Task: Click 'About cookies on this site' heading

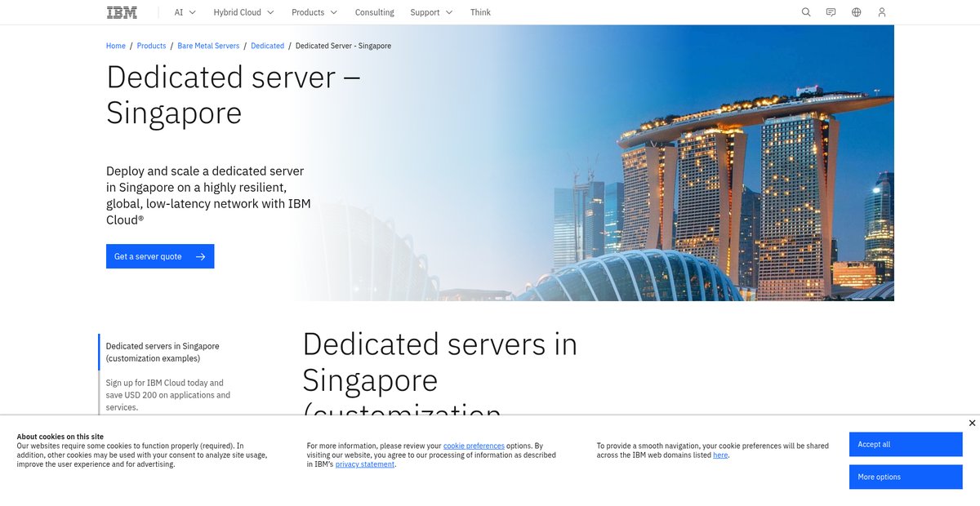Action: pyautogui.click(x=60, y=437)
